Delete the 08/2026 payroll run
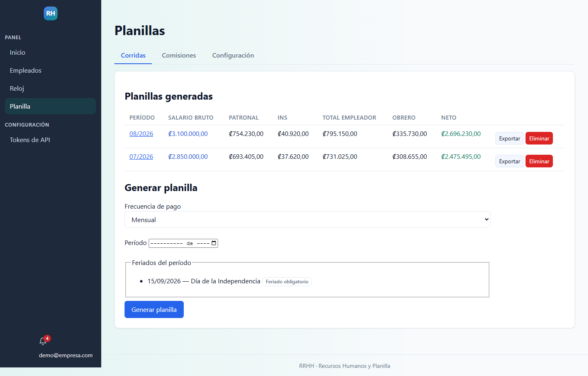 click(x=539, y=138)
